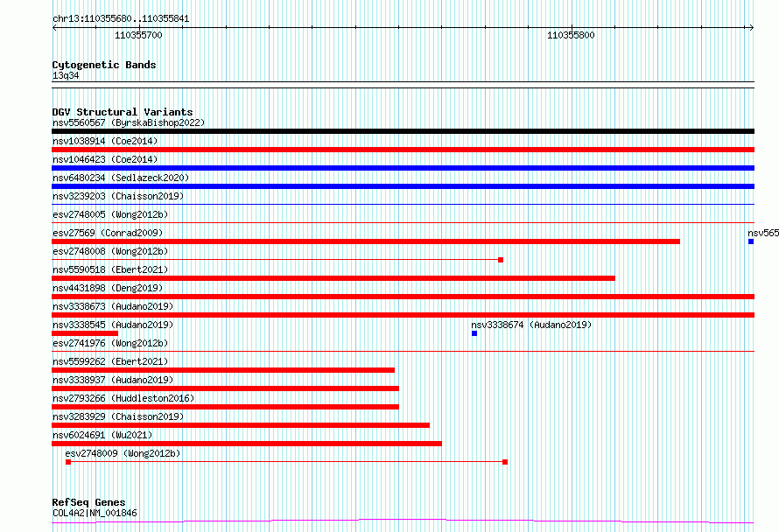Click the nsv3338674 small blue variant marker

coord(474,333)
